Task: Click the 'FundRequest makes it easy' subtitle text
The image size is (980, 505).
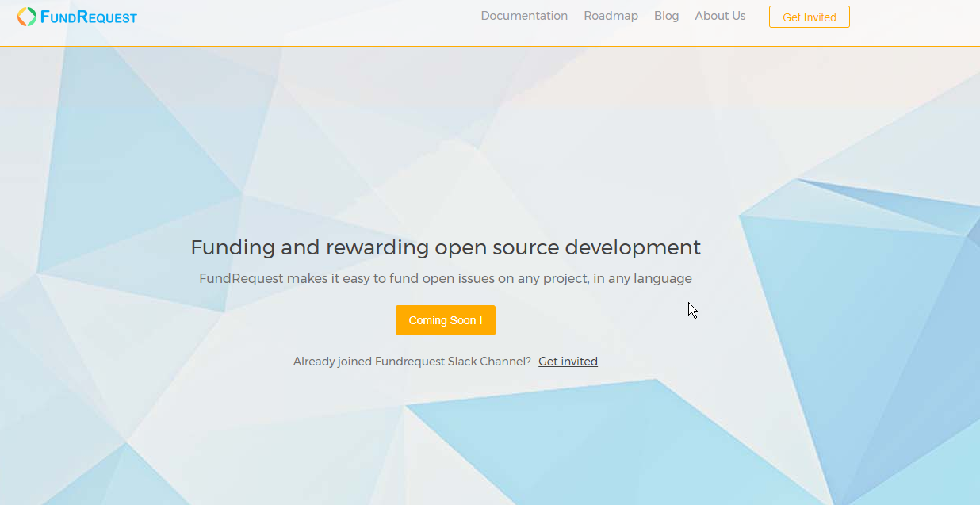Action: [x=446, y=279]
